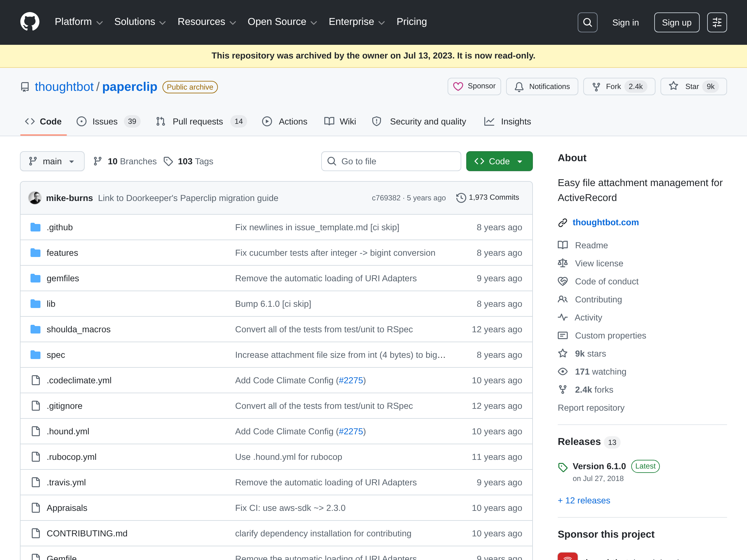Open the thoughtbot owner link
The width and height of the screenshot is (747, 560).
click(x=64, y=87)
